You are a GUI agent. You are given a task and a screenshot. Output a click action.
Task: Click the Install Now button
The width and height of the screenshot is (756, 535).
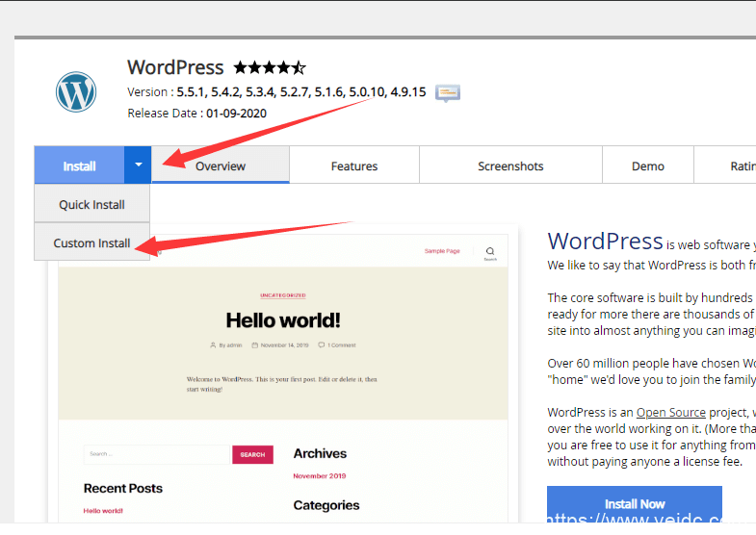pos(635,503)
